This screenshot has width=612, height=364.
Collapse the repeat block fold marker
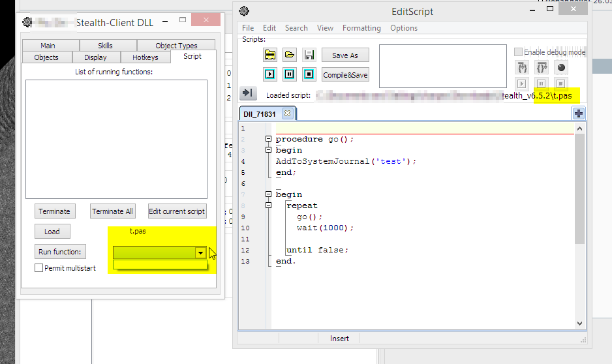[x=268, y=205]
